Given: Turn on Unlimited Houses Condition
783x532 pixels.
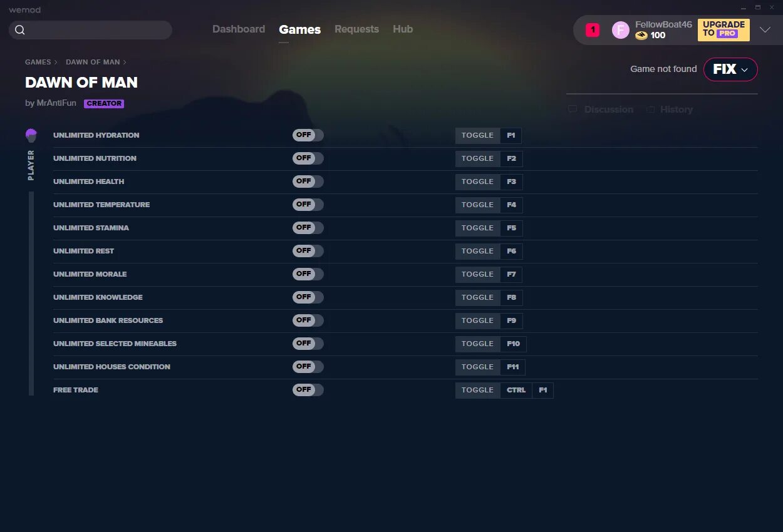Looking at the screenshot, I should coord(308,367).
